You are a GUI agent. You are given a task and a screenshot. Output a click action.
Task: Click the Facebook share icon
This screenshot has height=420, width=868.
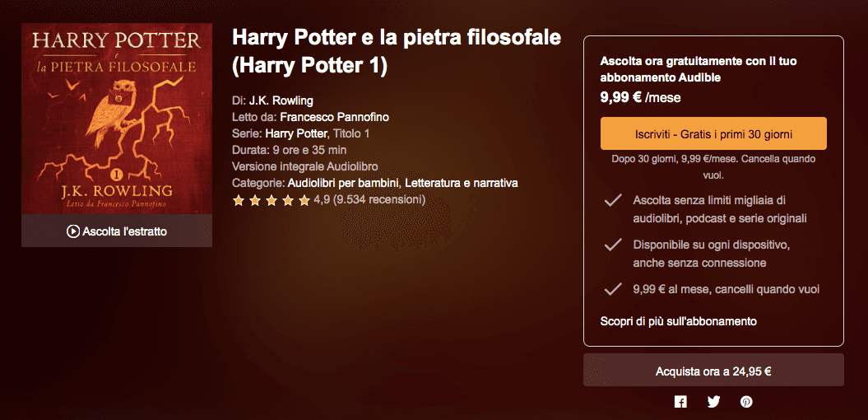pos(680,402)
